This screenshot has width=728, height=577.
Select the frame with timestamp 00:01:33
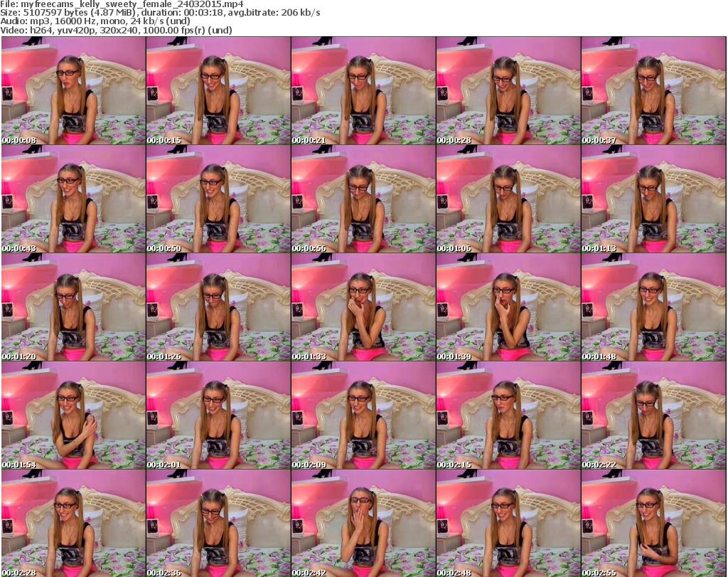click(363, 307)
